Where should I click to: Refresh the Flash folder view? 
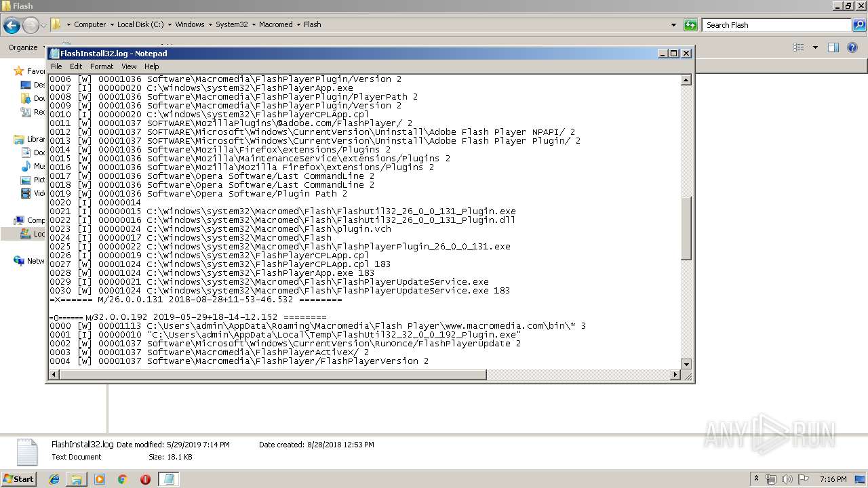pos(690,25)
